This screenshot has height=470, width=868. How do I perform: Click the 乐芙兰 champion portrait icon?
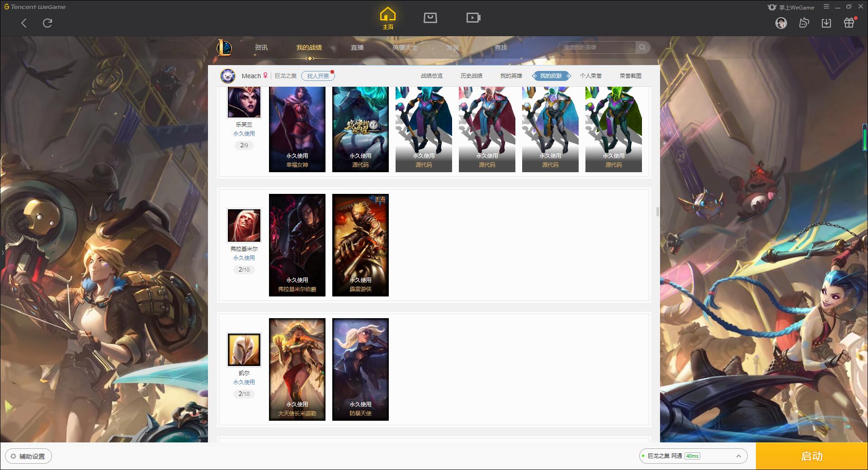(x=244, y=102)
